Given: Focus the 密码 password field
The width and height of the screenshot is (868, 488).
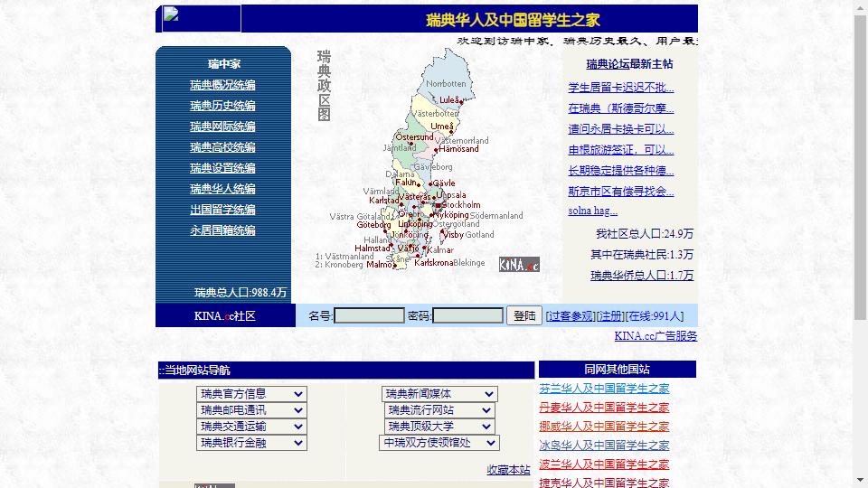Looking at the screenshot, I should (467, 316).
